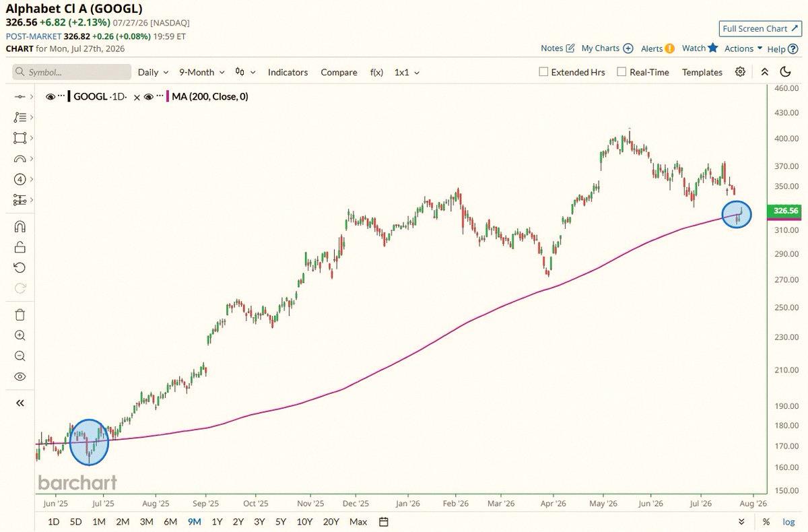Zoom out of the chart

point(20,356)
